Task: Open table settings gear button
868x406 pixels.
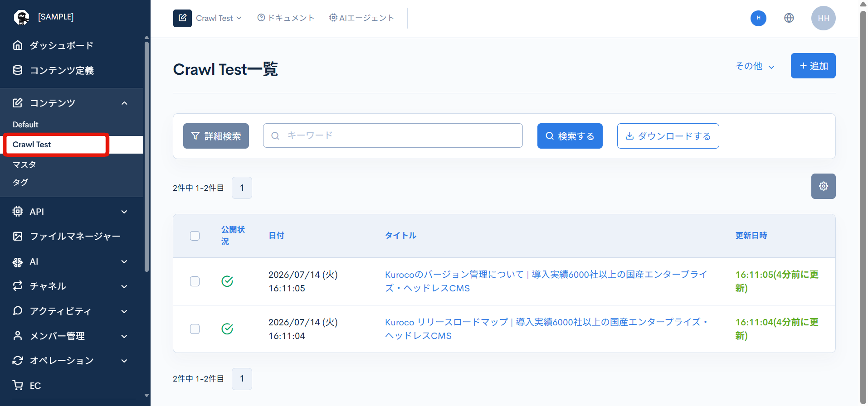Action: 824,186
